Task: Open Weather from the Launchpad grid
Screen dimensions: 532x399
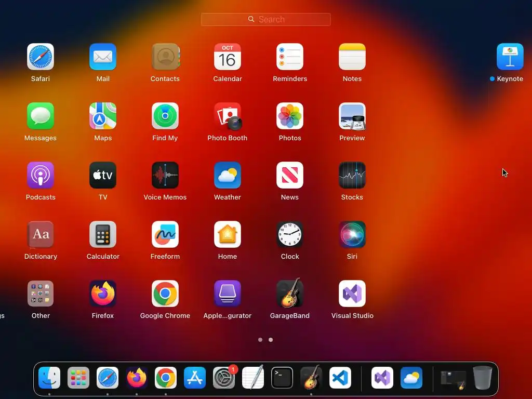Action: click(x=228, y=175)
